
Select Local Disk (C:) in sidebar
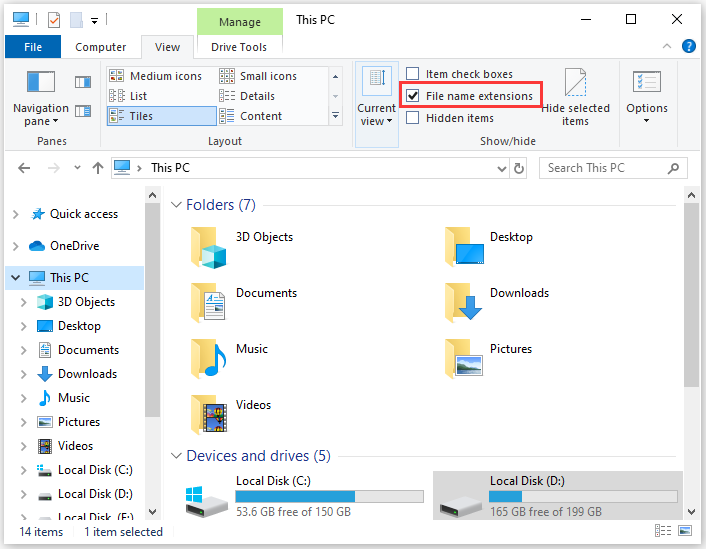pyautogui.click(x=95, y=470)
